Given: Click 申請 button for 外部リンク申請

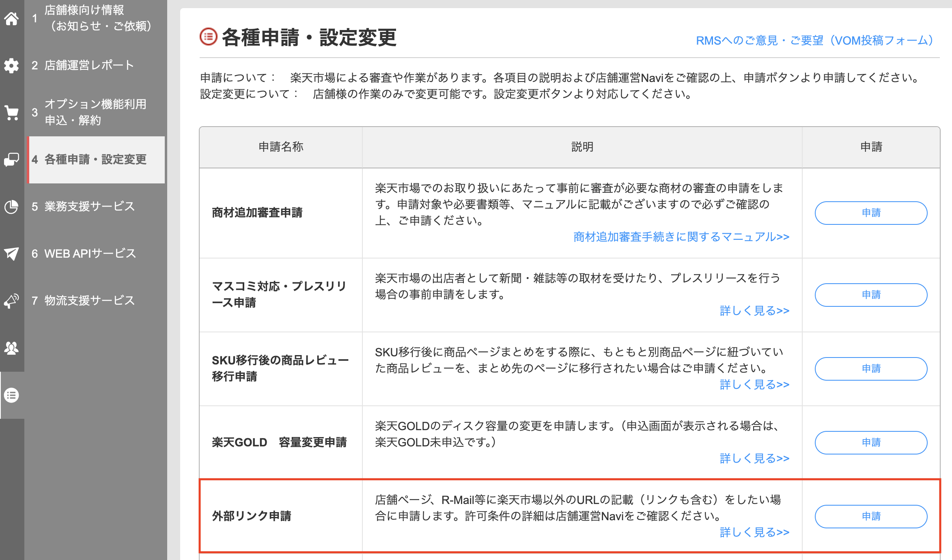Looking at the screenshot, I should point(871,517).
